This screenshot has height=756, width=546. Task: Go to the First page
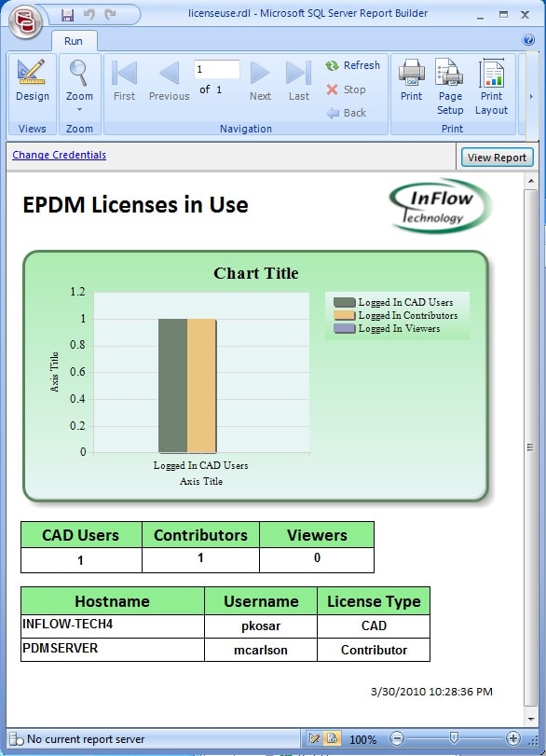coord(124,80)
